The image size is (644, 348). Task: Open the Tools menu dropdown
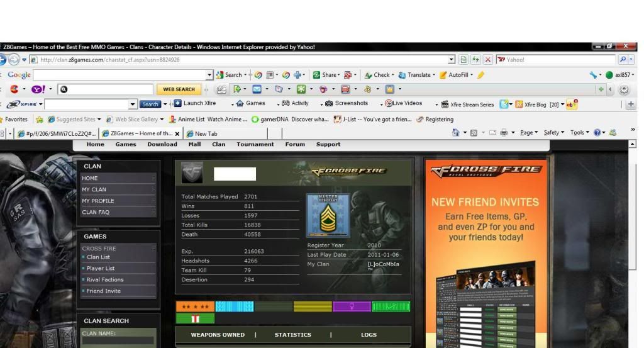click(579, 133)
